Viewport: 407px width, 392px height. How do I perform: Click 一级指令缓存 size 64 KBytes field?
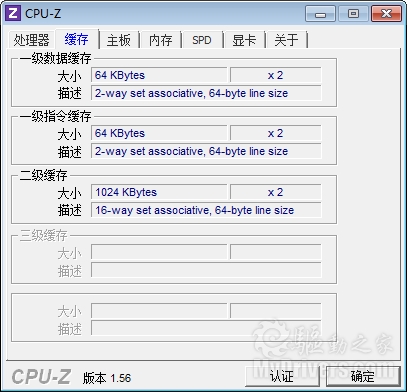[x=159, y=133]
